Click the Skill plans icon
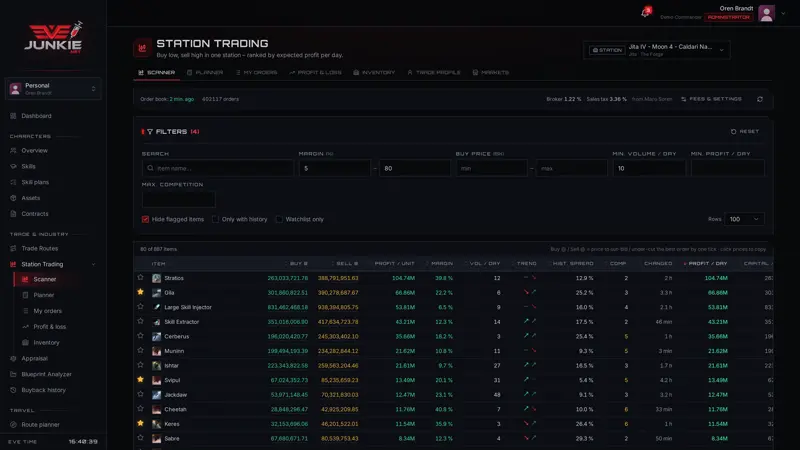Screen dimensions: 800x450 coord(13,182)
